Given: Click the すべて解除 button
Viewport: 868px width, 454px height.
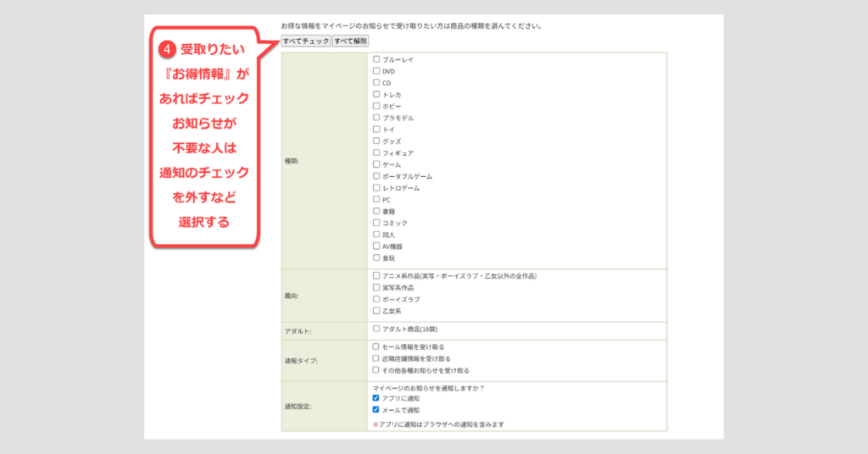Looking at the screenshot, I should (x=350, y=41).
